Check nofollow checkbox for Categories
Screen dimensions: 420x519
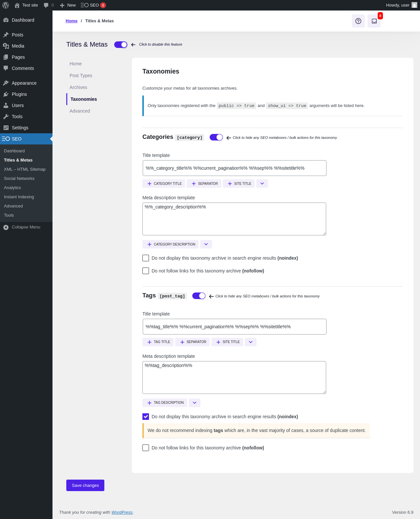[146, 271]
